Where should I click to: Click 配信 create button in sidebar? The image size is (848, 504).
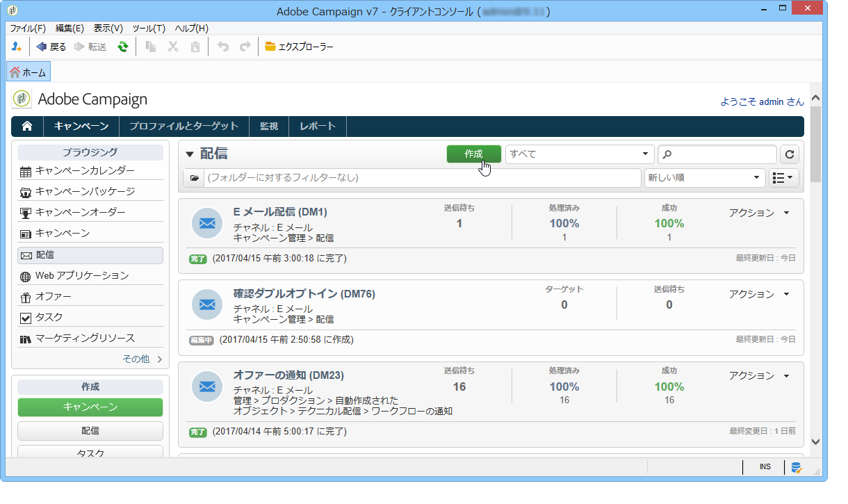(90, 431)
